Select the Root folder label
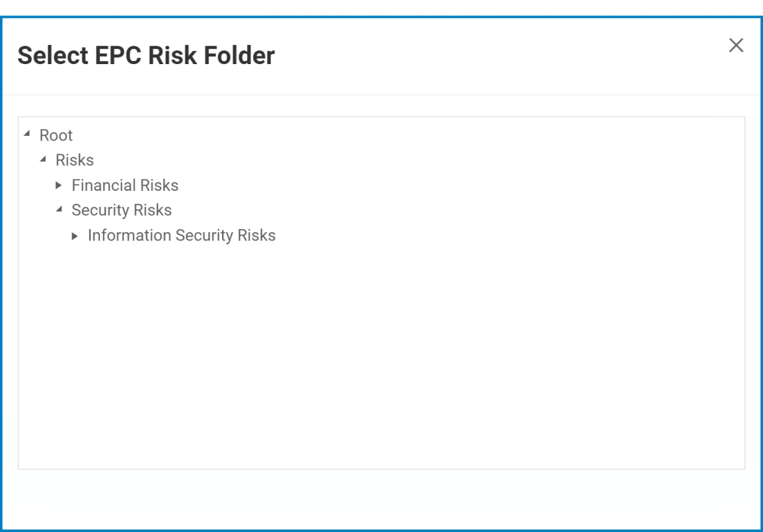The width and height of the screenshot is (763, 532). (x=56, y=135)
